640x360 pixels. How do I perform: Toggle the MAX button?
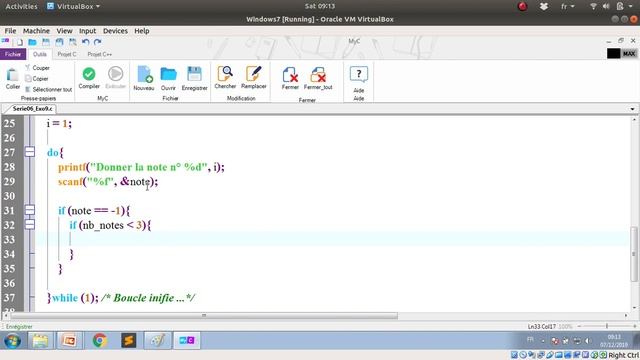(629, 53)
